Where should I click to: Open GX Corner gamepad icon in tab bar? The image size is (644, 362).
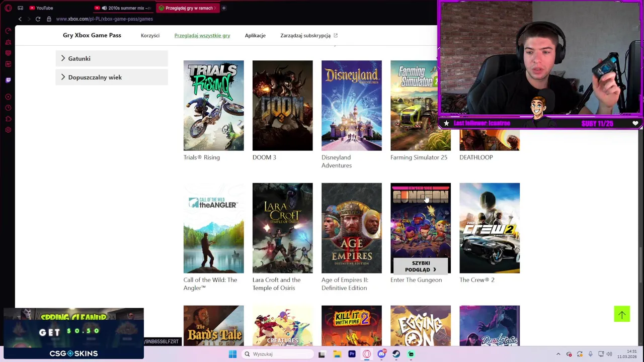(20, 8)
